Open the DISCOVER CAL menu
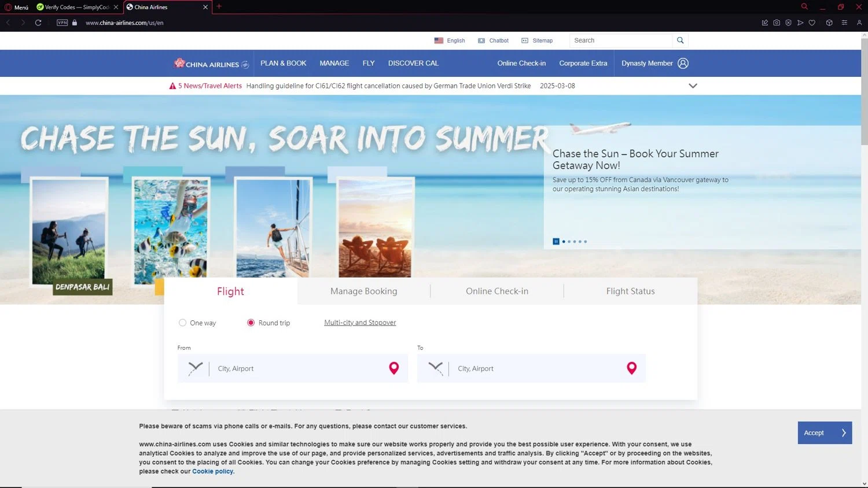This screenshot has height=488, width=868. pyautogui.click(x=413, y=64)
